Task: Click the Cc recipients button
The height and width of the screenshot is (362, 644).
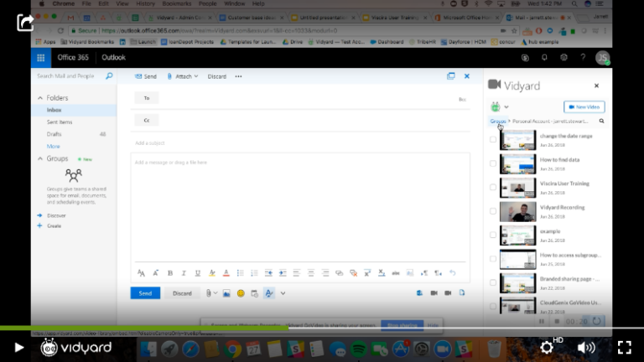Action: click(x=147, y=121)
